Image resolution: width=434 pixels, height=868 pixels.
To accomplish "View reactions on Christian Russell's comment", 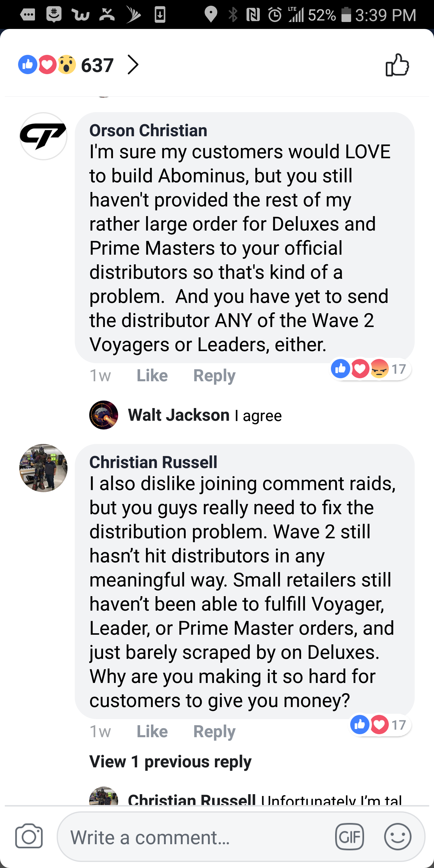I will click(379, 725).
